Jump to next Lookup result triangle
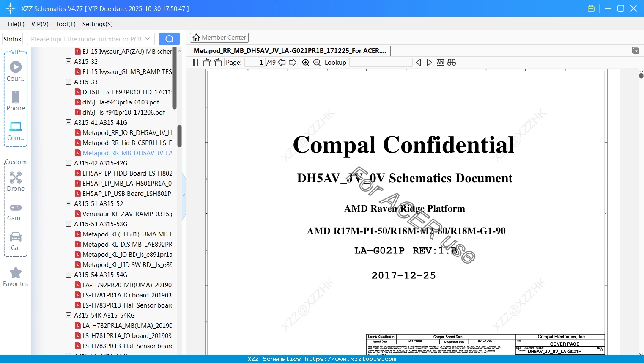This screenshot has width=644, height=363. coord(429,63)
